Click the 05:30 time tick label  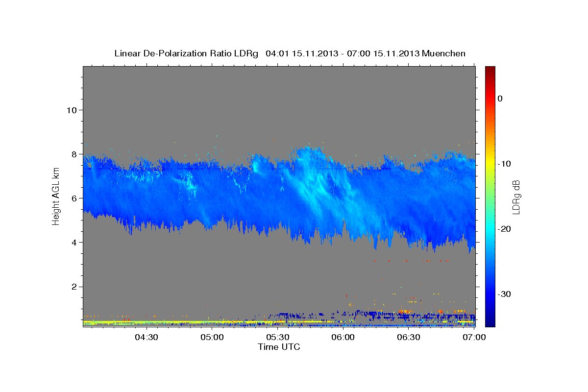click(277, 337)
